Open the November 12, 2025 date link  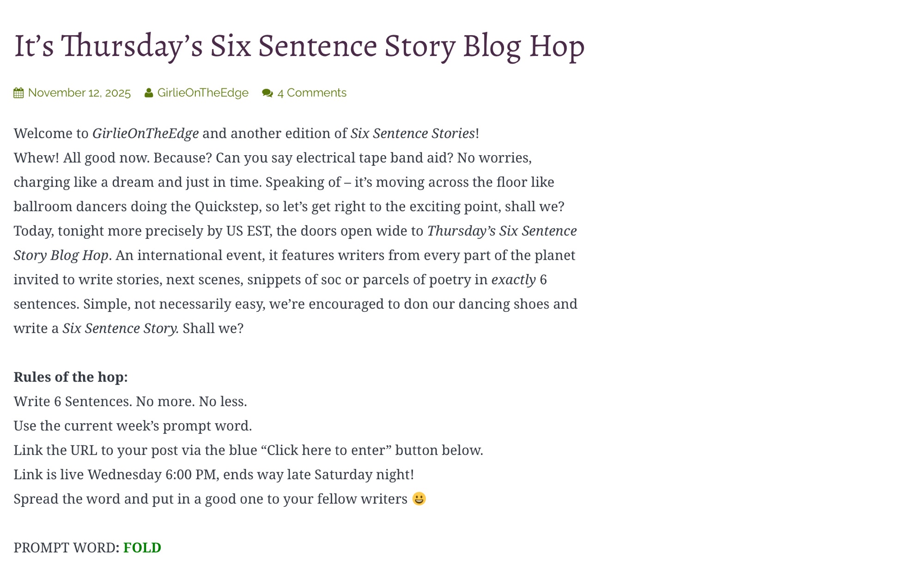coord(79,93)
